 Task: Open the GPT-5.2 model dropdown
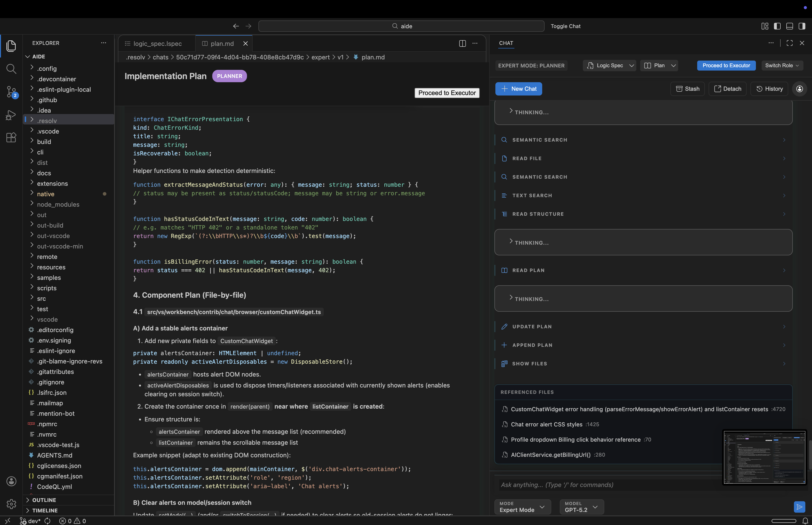(x=581, y=507)
